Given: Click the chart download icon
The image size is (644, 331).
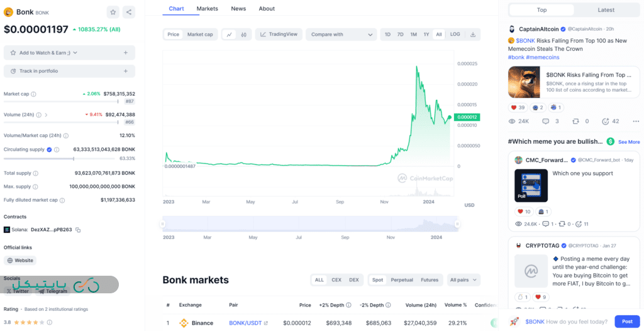Looking at the screenshot, I should pyautogui.click(x=473, y=35).
